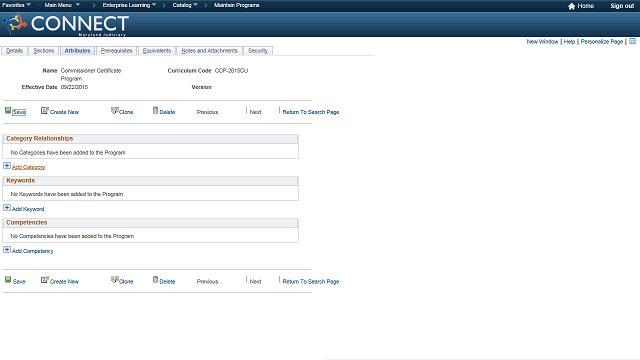Click the Effective Date value 09/22/2015
Screen dimensions: 640x360
74,87
